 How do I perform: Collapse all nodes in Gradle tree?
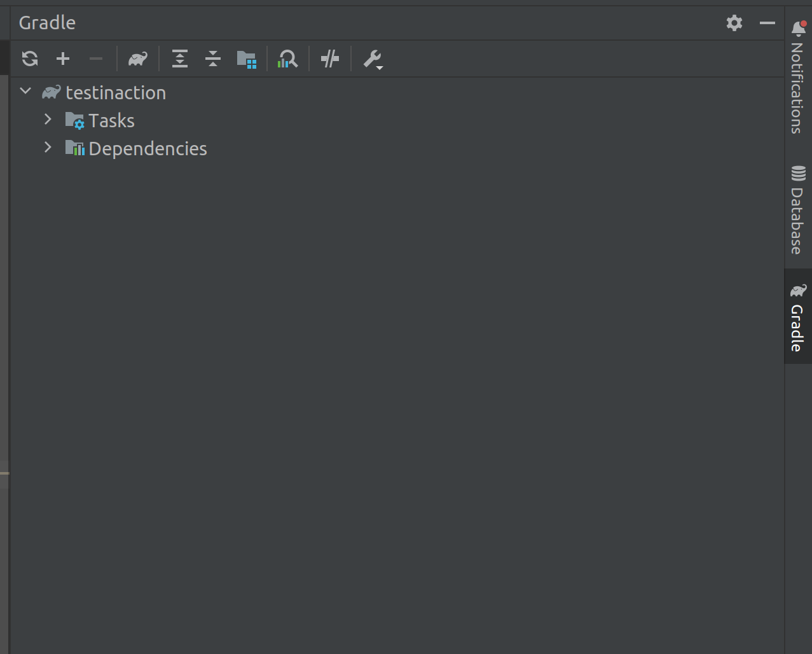(213, 59)
